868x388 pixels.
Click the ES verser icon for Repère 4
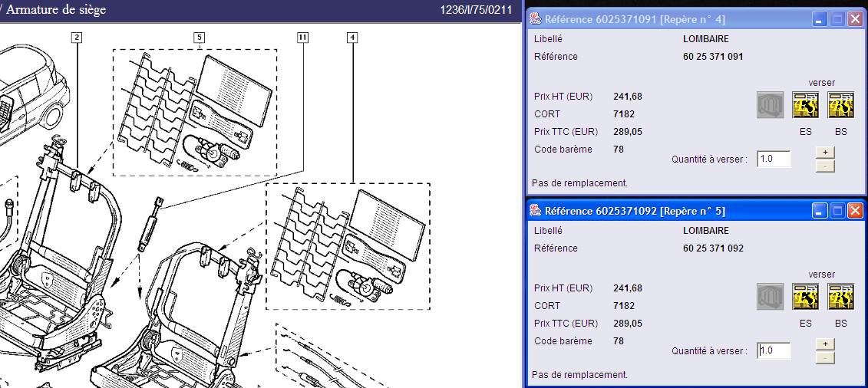click(805, 105)
